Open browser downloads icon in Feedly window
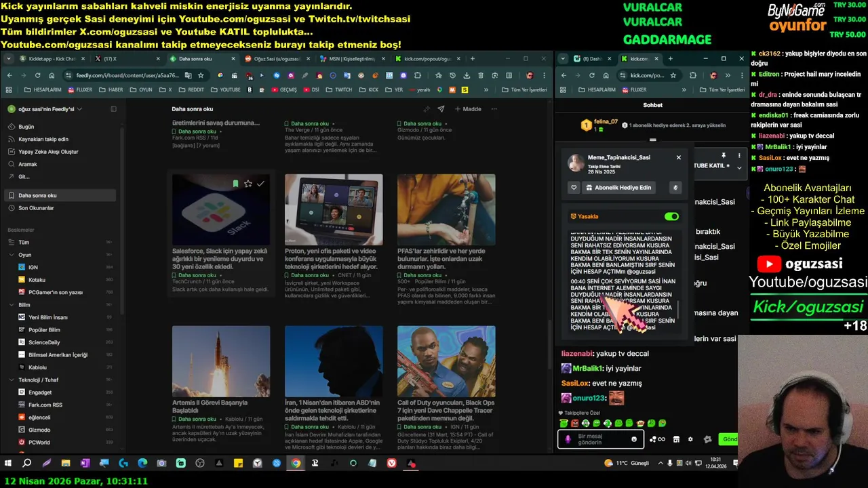 tap(467, 75)
